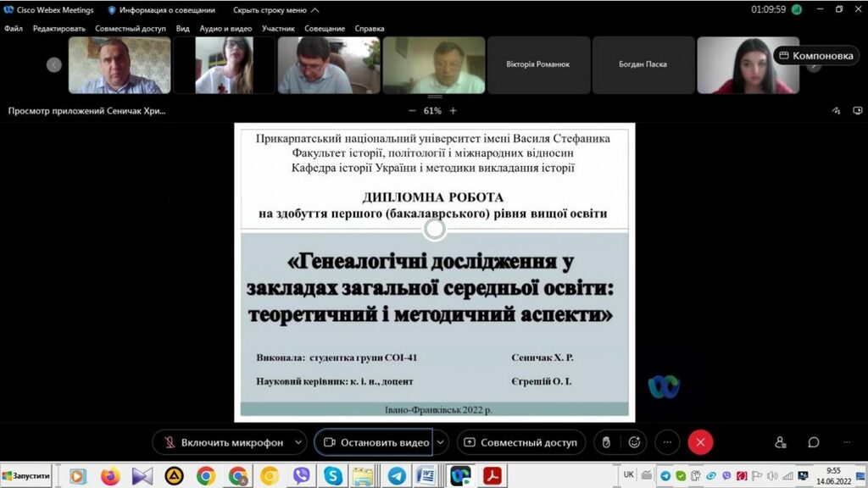Expand the microphone options arrow
Viewport: 868px width, 488px height.
click(298, 442)
